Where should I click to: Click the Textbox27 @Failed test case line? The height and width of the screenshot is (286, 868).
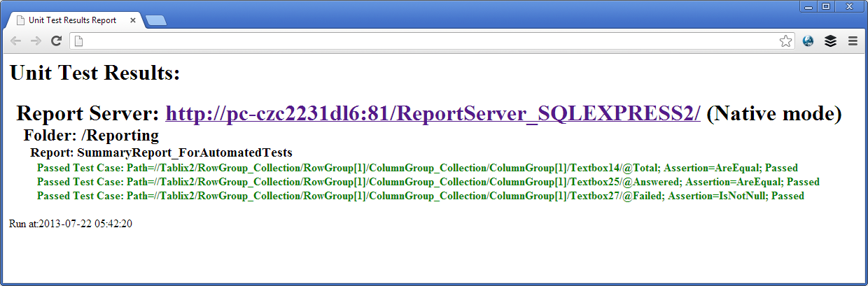click(x=420, y=196)
